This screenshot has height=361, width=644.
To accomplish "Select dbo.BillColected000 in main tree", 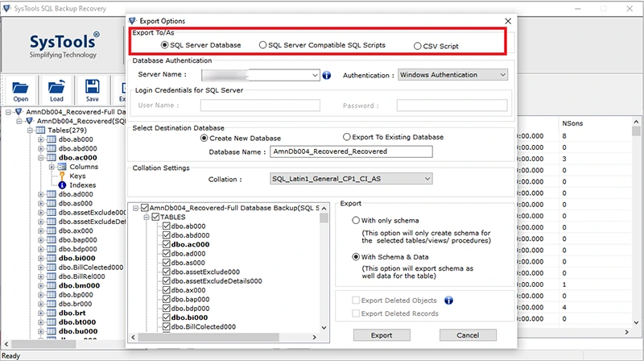I will tap(91, 268).
